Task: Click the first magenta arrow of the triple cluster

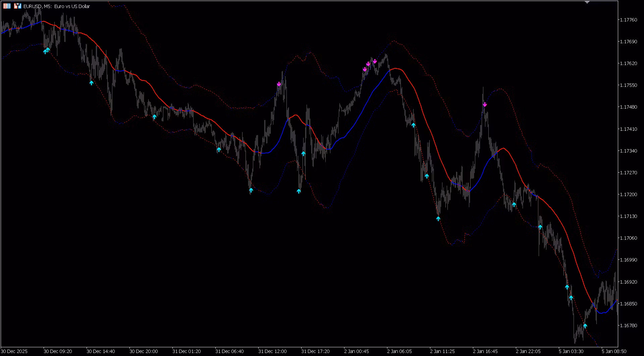Action: click(365, 69)
